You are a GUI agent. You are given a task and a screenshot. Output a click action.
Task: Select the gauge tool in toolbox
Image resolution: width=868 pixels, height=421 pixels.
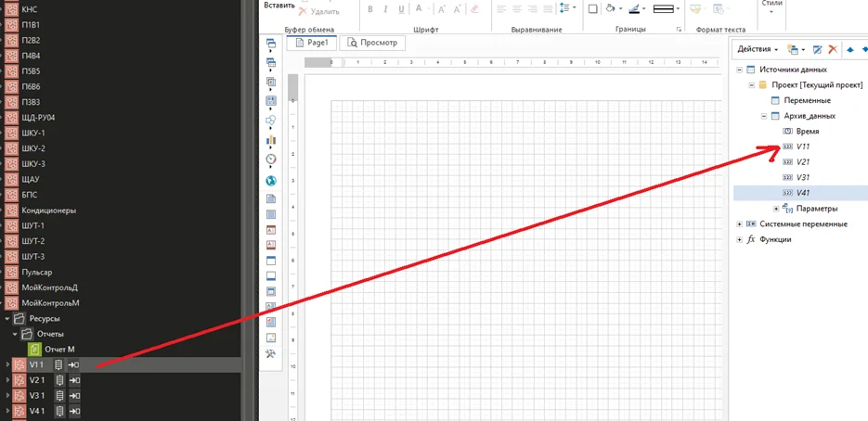[x=271, y=159]
